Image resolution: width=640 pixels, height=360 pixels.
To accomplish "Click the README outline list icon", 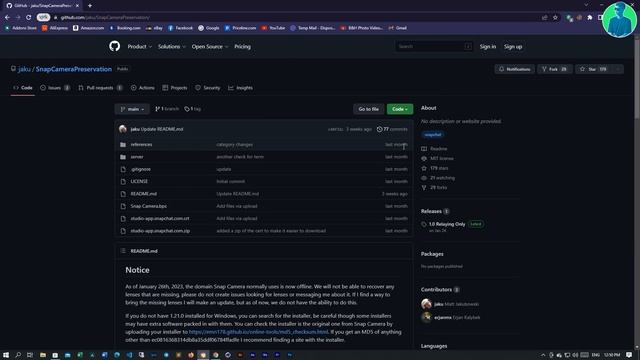I will (x=123, y=251).
